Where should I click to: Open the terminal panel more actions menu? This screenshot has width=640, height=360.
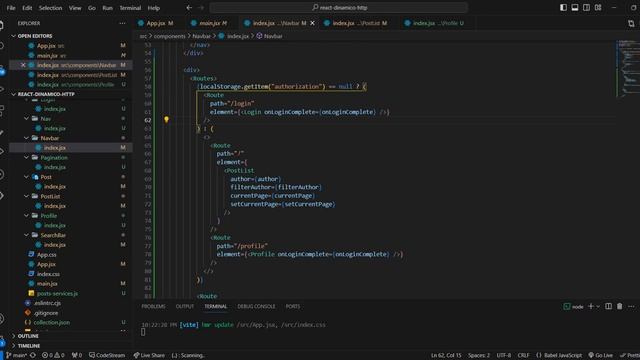(631, 307)
